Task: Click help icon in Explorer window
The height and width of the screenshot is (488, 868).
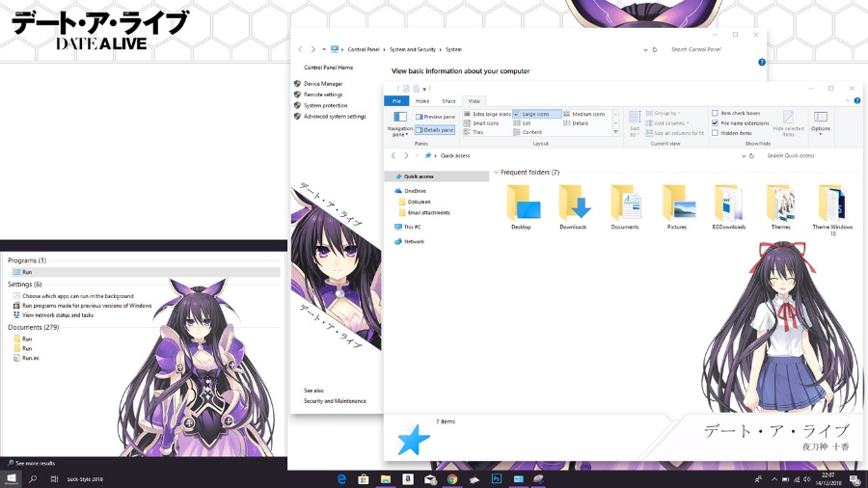Action: pos(857,100)
